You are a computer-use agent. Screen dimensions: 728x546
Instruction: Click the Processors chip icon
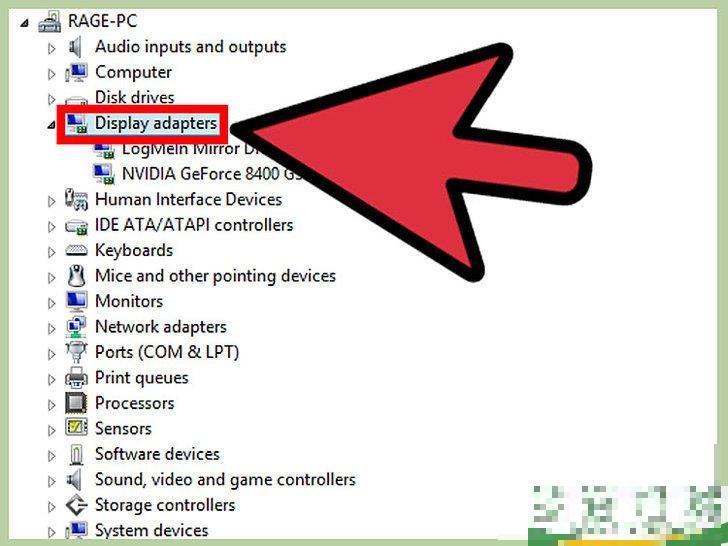click(x=76, y=403)
